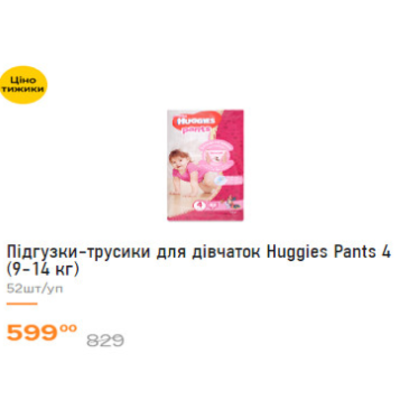400x400 pixels.
Task: Click the crossed-out old price 829
Action: click(105, 340)
